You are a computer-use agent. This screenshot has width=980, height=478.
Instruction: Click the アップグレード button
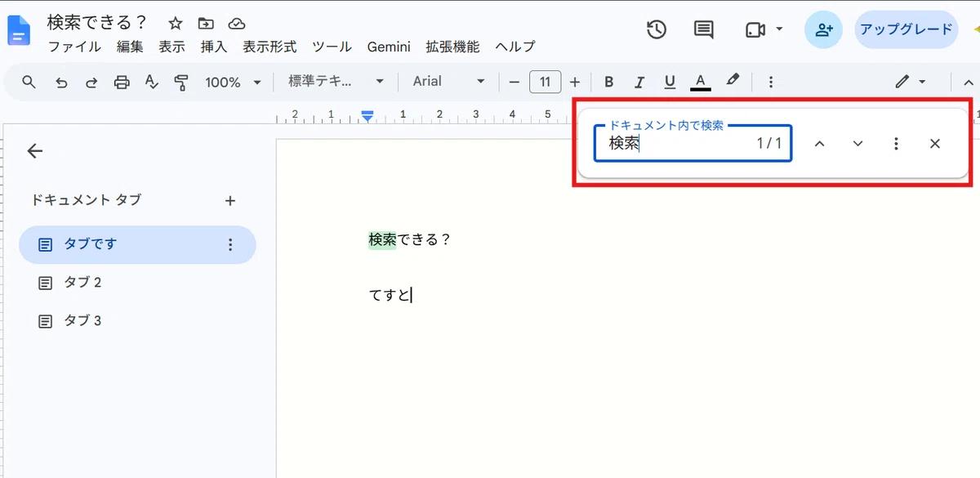click(906, 30)
